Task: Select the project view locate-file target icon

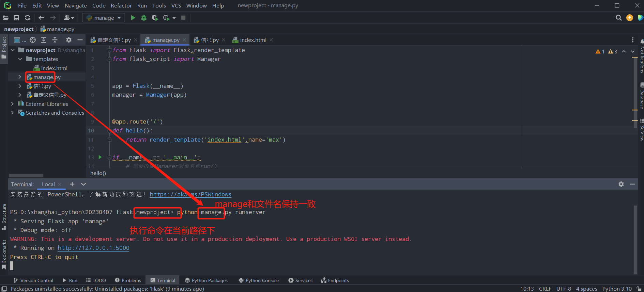Action: (33, 40)
